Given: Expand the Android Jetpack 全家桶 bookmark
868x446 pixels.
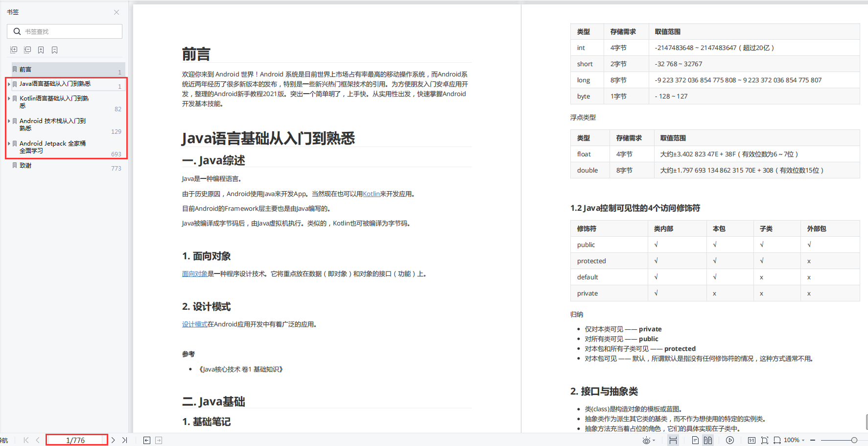Looking at the screenshot, I should [9, 143].
